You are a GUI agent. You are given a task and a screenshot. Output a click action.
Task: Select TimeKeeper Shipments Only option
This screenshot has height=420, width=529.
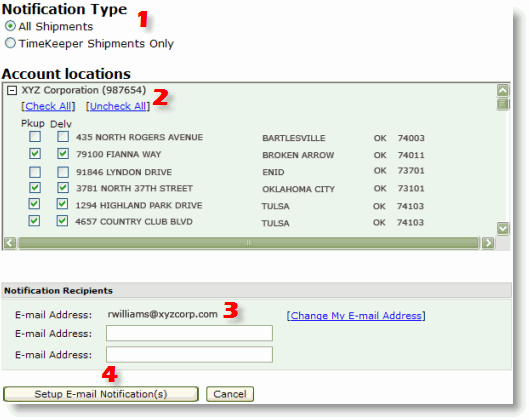tap(10, 43)
